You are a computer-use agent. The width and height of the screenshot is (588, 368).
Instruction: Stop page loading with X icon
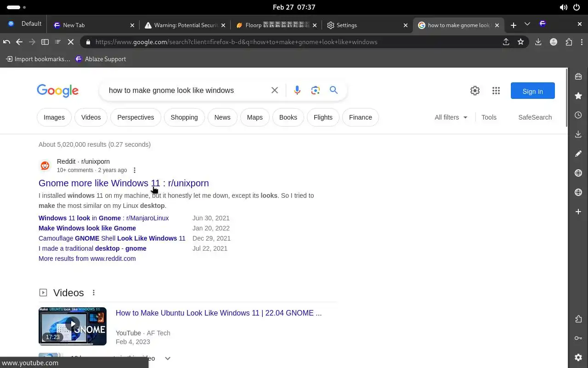coord(71,42)
